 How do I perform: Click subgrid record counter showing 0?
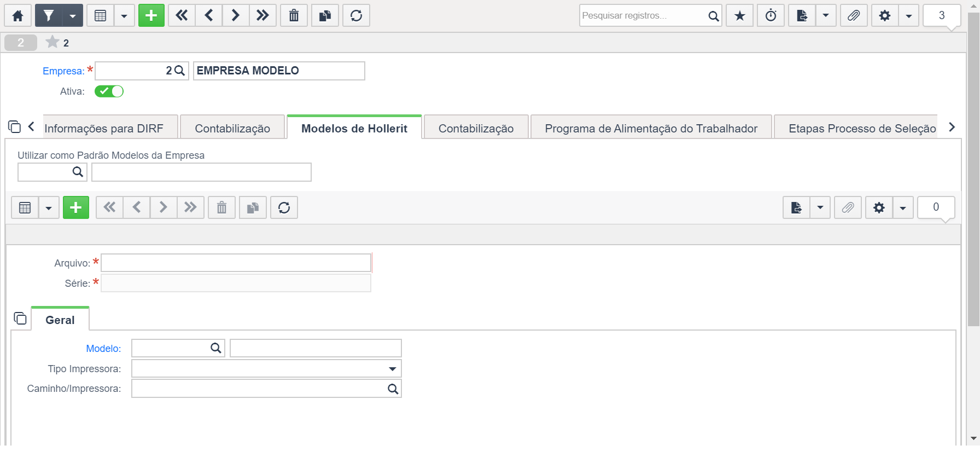[936, 207]
